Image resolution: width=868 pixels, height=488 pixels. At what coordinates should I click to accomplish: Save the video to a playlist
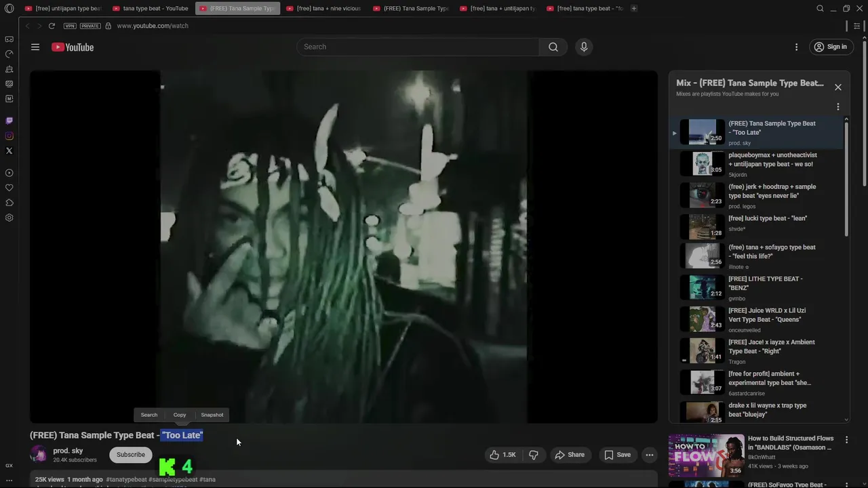(x=618, y=455)
